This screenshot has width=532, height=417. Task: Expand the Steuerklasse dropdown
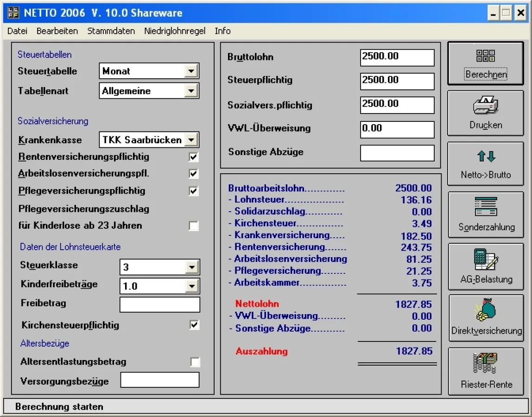(191, 267)
